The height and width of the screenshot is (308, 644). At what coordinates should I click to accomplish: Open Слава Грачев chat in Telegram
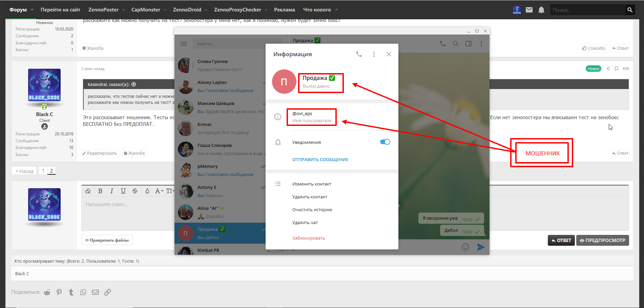220,65
